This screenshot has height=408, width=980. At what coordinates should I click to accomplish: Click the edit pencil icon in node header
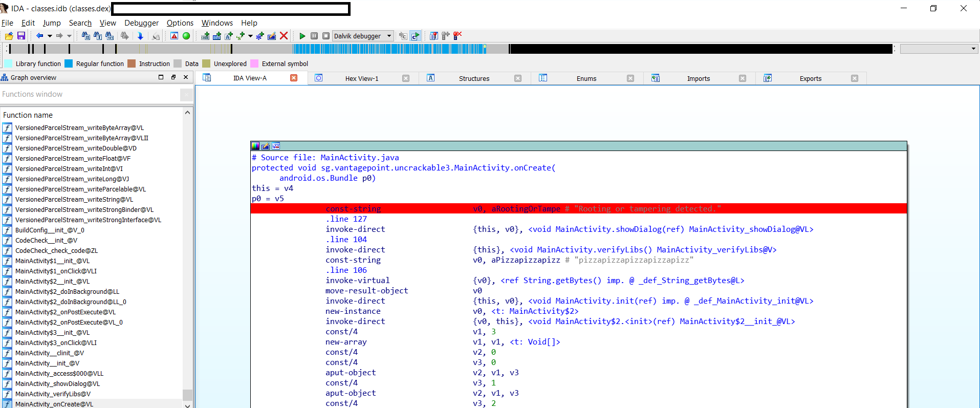266,146
